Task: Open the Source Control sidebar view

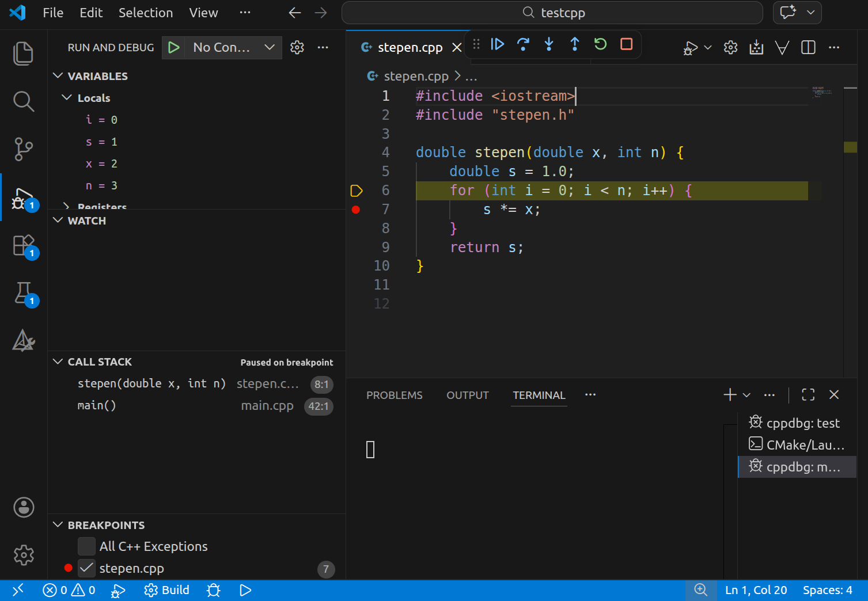Action: pos(24,149)
